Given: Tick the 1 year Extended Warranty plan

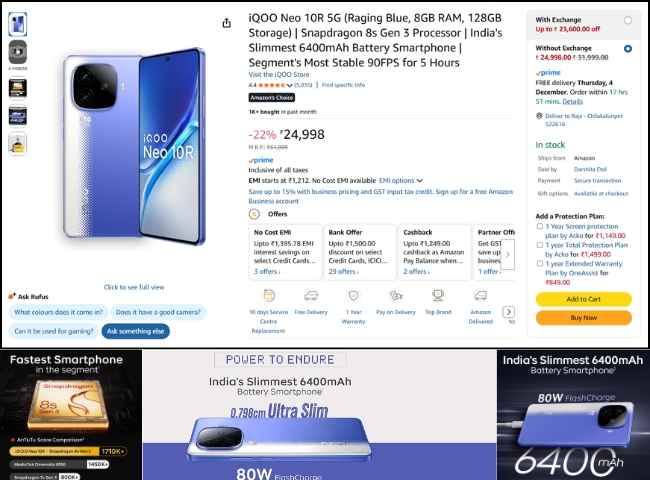Looking at the screenshot, I should [x=540, y=263].
